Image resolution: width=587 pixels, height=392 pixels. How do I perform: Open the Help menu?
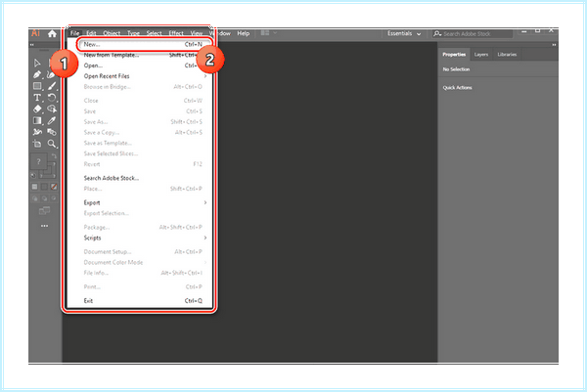click(x=243, y=33)
